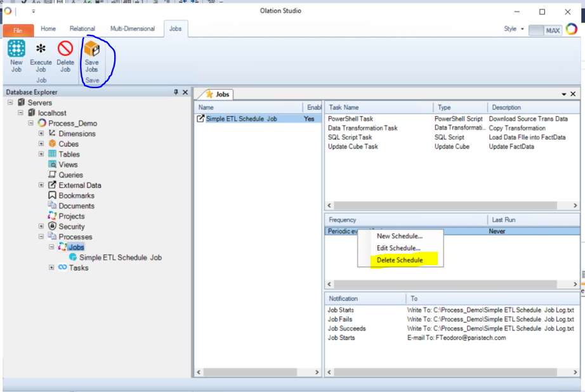The image size is (585, 392).
Task: Click the Dimensions icon in the tree
Action: click(x=52, y=133)
